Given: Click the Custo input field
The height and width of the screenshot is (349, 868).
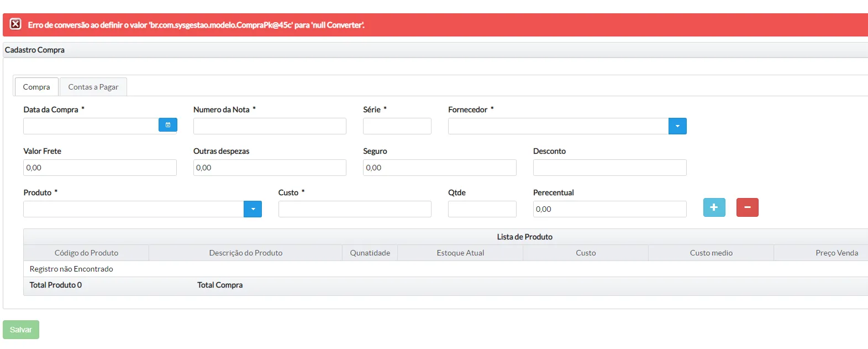Looking at the screenshot, I should coord(355,209).
